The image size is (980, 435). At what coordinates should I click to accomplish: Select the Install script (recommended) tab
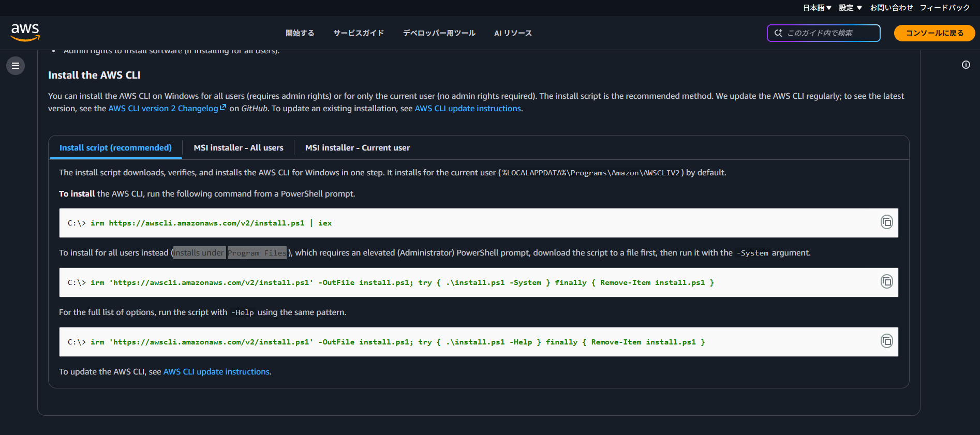(115, 148)
